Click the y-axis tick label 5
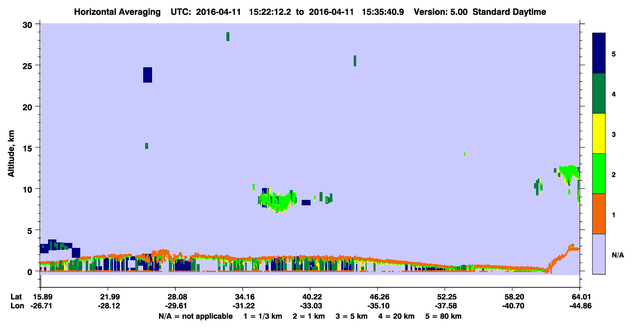The height and width of the screenshot is (330, 644). [x=31, y=230]
